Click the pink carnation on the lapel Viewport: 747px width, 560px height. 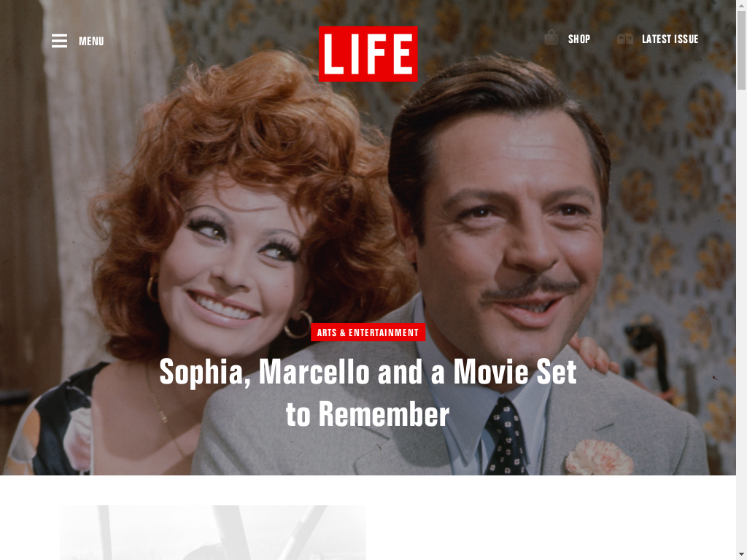[x=600, y=458]
